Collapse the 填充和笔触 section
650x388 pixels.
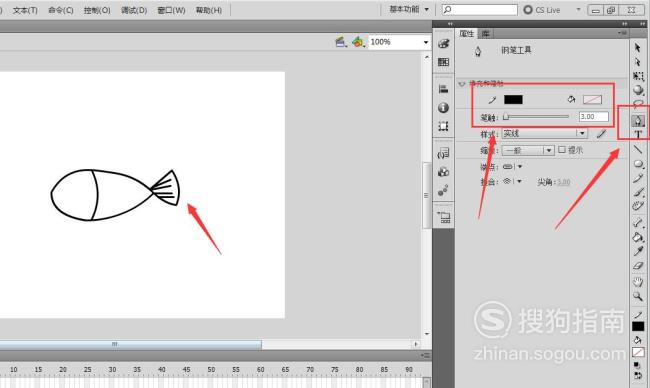coord(462,84)
